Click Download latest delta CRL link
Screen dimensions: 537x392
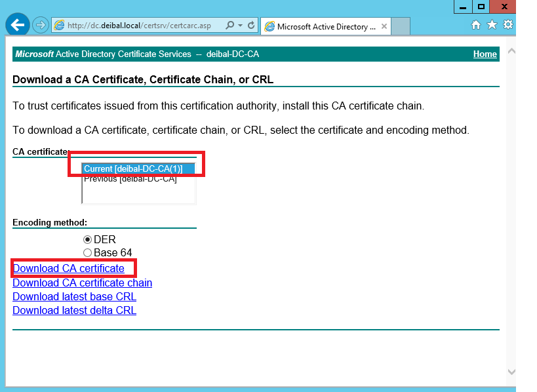74,311
